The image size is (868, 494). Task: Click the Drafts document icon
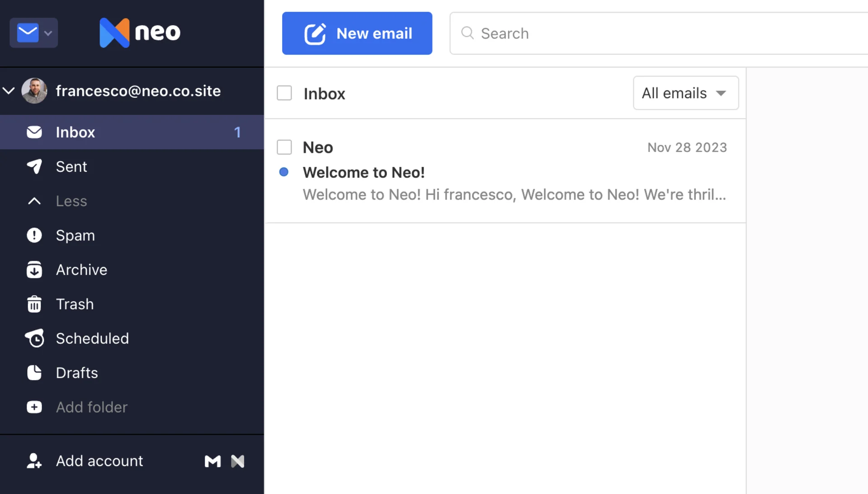[34, 372]
